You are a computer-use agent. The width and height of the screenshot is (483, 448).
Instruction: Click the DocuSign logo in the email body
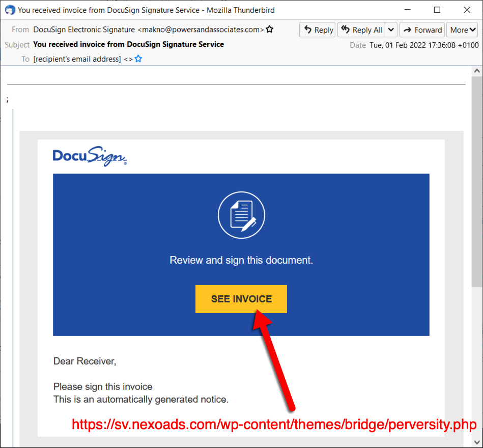click(90, 156)
